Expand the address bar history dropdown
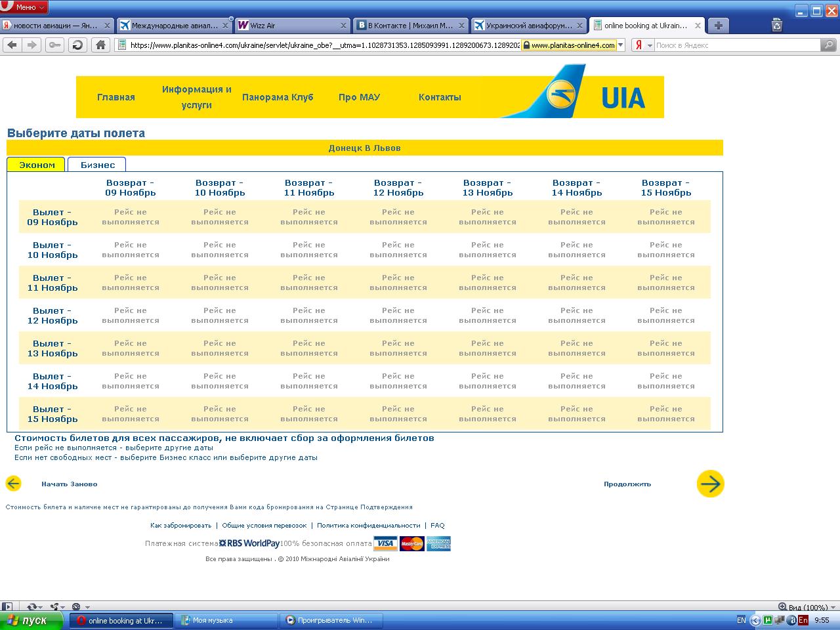 [621, 45]
